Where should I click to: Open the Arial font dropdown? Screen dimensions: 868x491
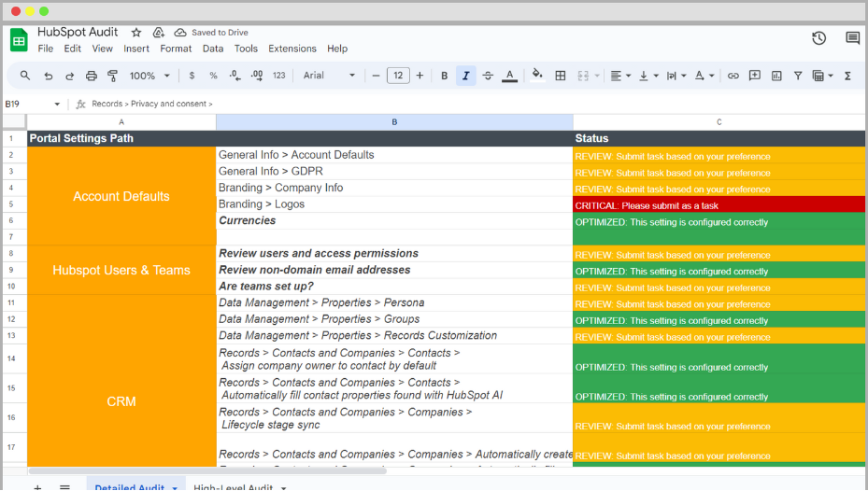329,76
